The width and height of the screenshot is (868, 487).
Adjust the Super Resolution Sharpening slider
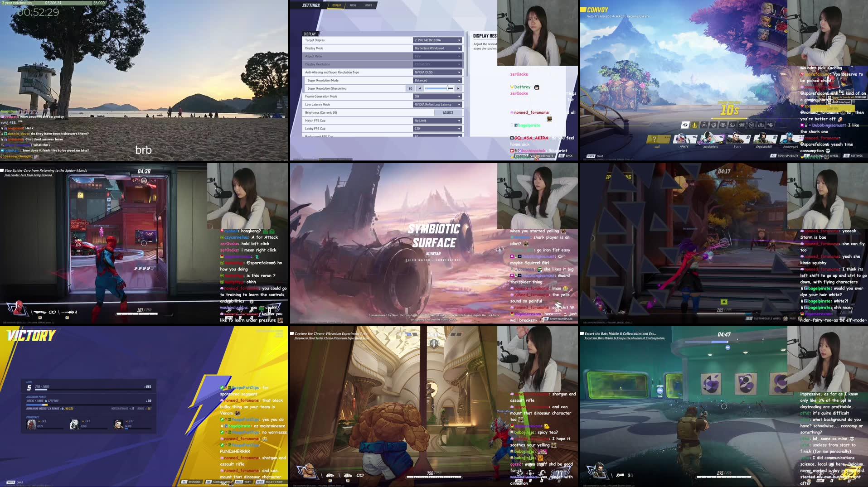pyautogui.click(x=439, y=88)
